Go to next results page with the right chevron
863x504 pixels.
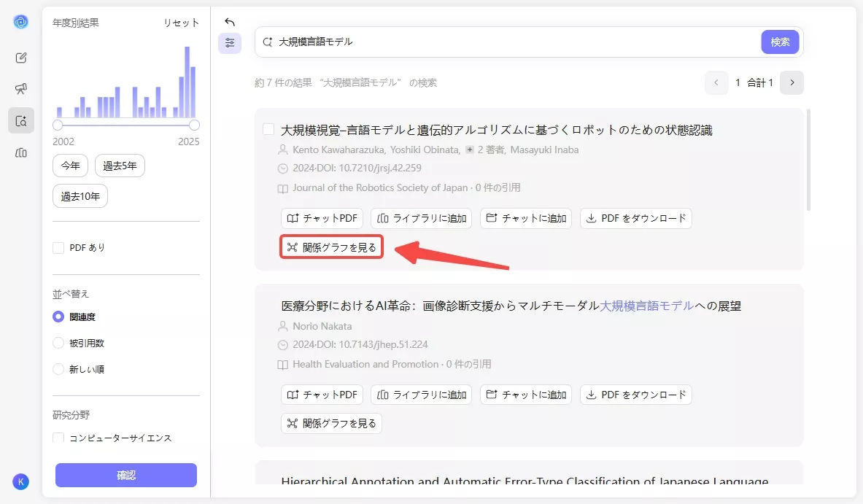(792, 82)
